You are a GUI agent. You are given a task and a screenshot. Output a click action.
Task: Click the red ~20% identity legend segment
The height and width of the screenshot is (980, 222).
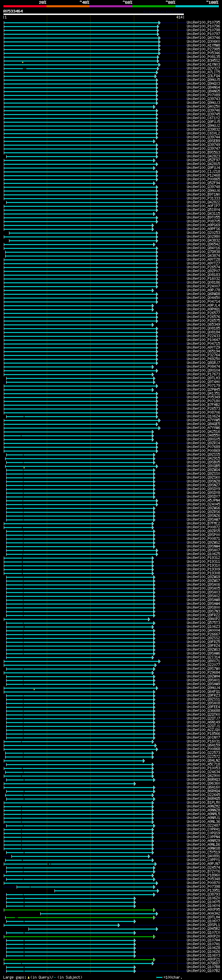click(x=25, y=6)
